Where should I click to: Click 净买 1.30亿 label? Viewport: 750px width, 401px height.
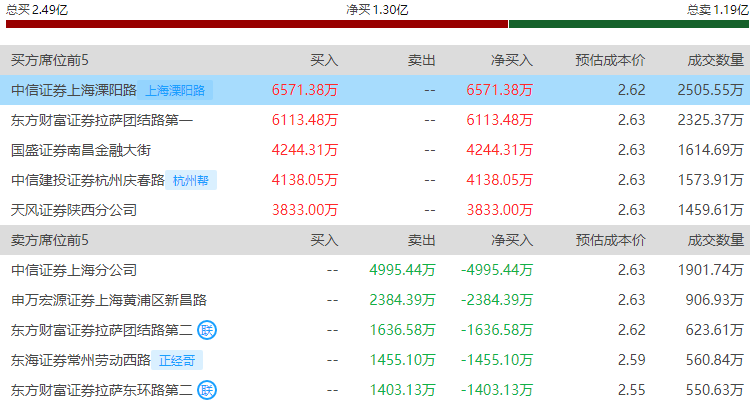pos(377,10)
